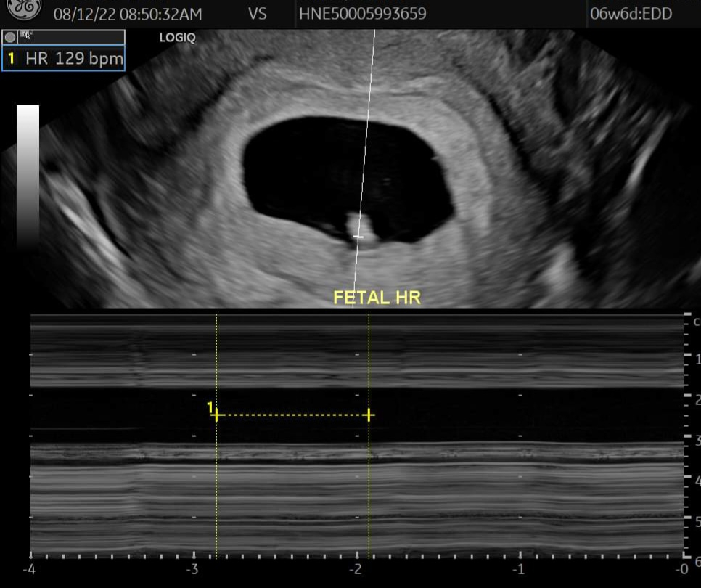Click the M-mode cursor line tick on embryo

click(x=358, y=237)
